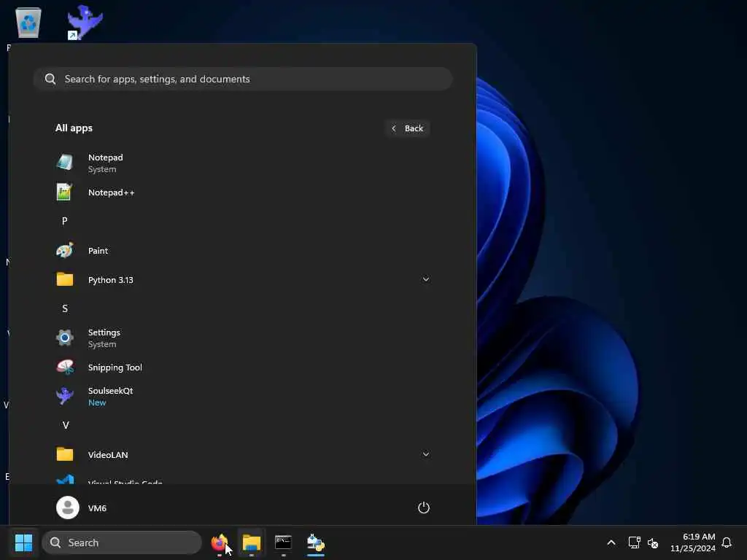Open the Python 3.13 folder icon
This screenshot has width=747, height=560.
tap(65, 279)
